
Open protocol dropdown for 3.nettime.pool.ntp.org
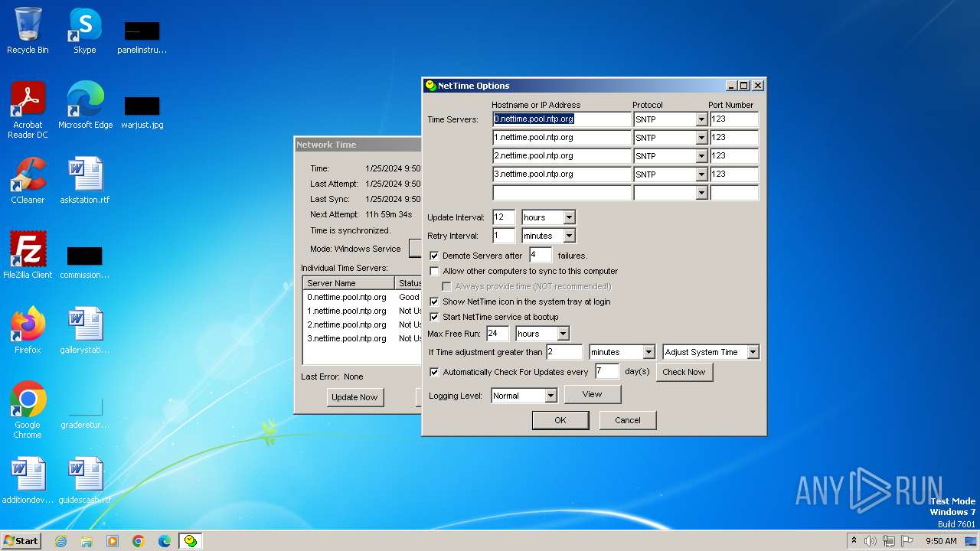pyautogui.click(x=701, y=174)
